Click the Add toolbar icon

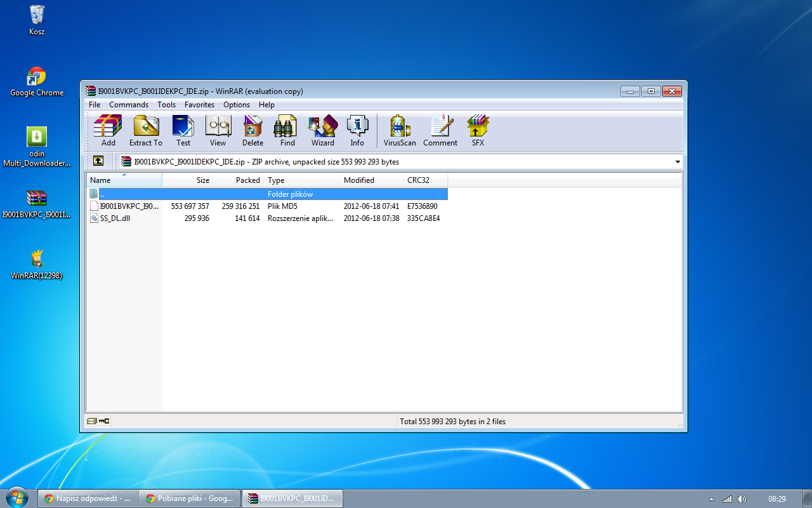click(x=108, y=131)
